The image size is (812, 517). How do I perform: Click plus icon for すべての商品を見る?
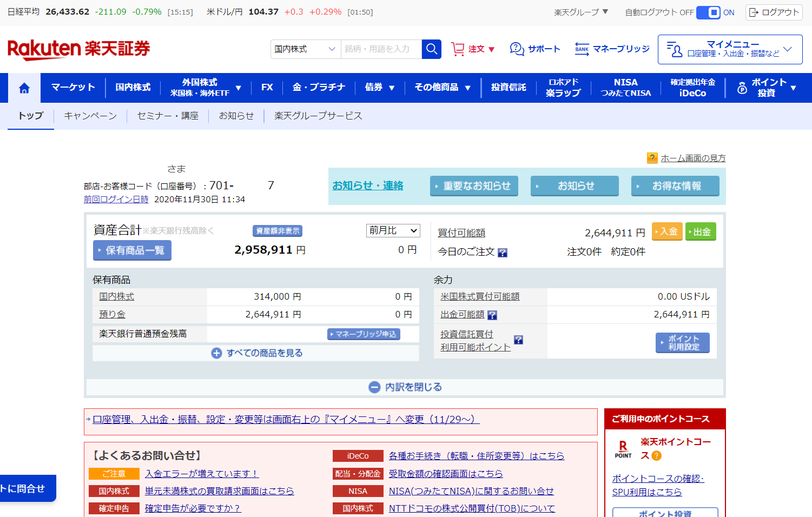coord(216,353)
